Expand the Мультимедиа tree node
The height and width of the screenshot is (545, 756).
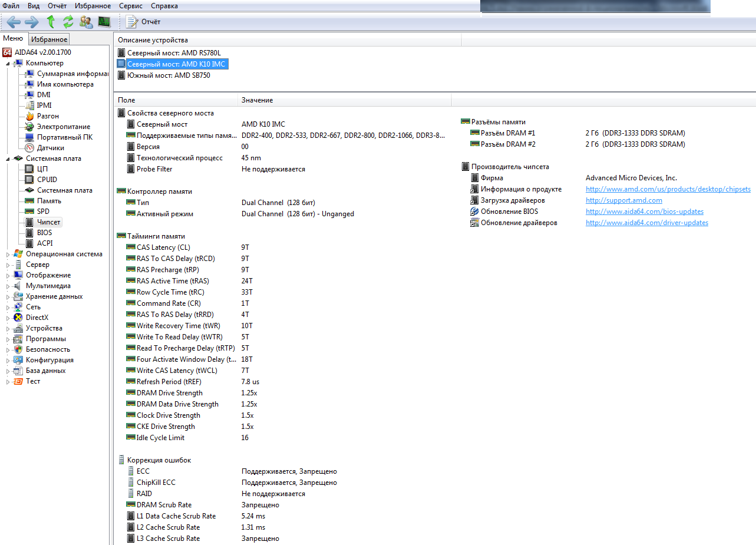(x=9, y=286)
